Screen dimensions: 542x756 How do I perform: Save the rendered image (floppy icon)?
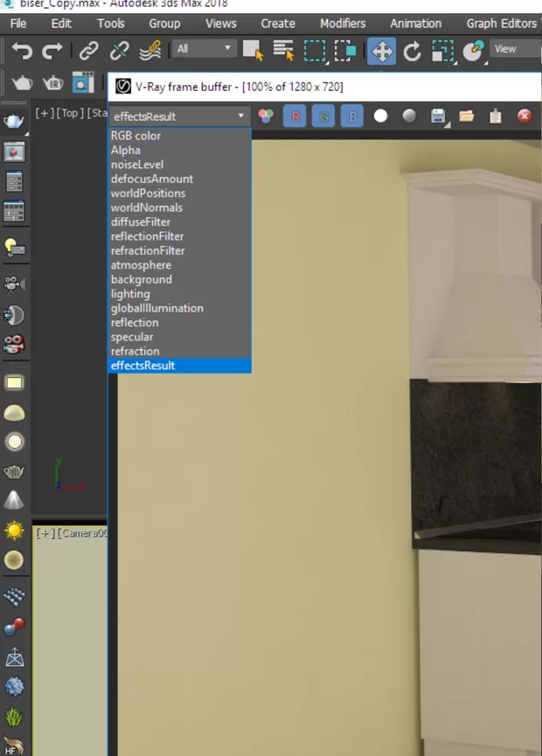pyautogui.click(x=439, y=116)
